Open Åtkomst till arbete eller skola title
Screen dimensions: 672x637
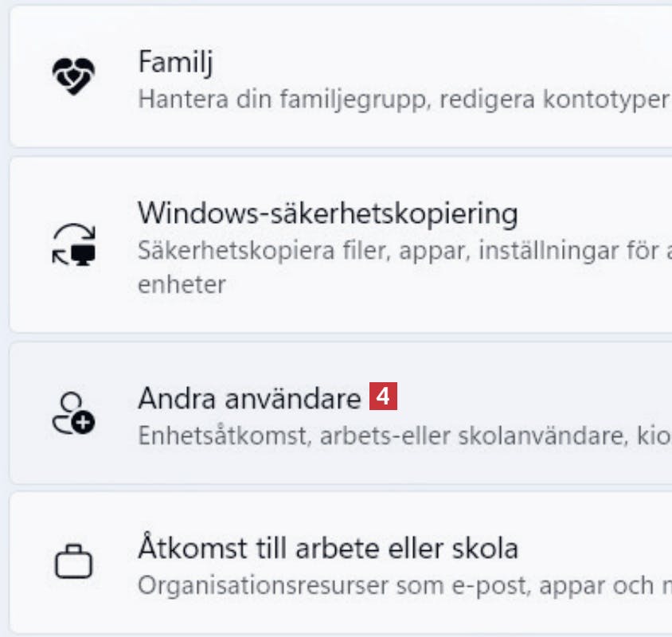pos(327,548)
